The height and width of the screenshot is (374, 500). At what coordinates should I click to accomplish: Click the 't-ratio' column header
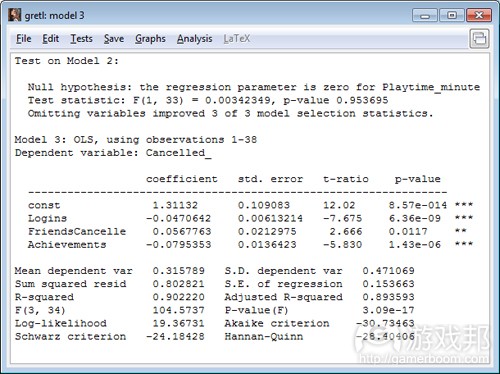[x=346, y=179]
